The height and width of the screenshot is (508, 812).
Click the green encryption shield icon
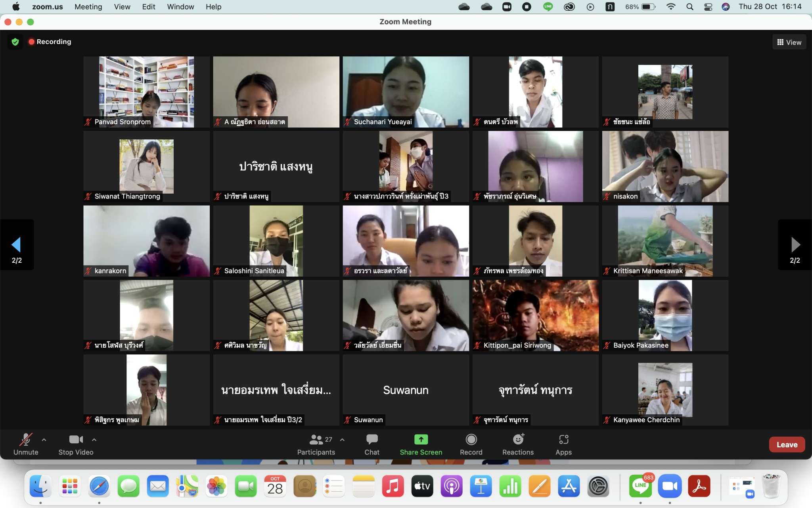pyautogui.click(x=15, y=42)
